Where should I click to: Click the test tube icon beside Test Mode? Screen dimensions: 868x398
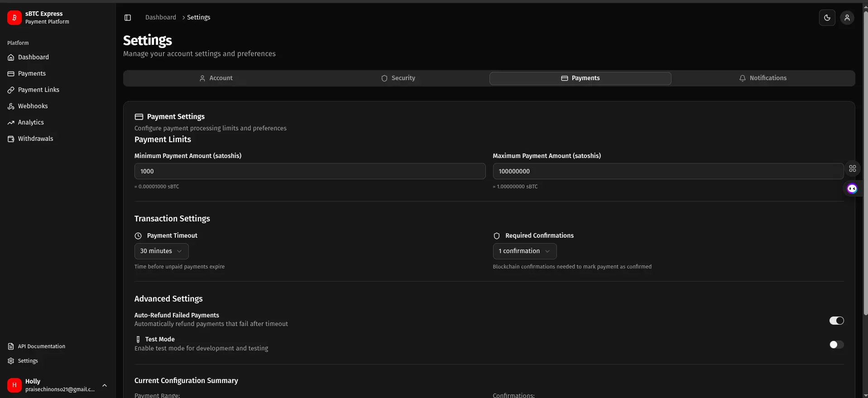point(138,339)
